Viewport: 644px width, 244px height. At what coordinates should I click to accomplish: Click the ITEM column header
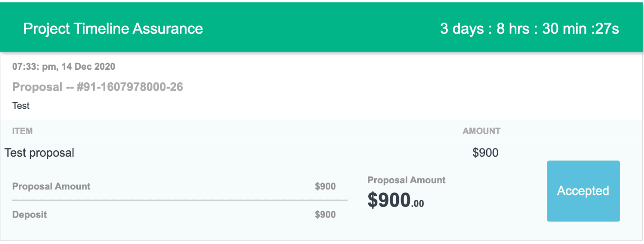point(22,131)
